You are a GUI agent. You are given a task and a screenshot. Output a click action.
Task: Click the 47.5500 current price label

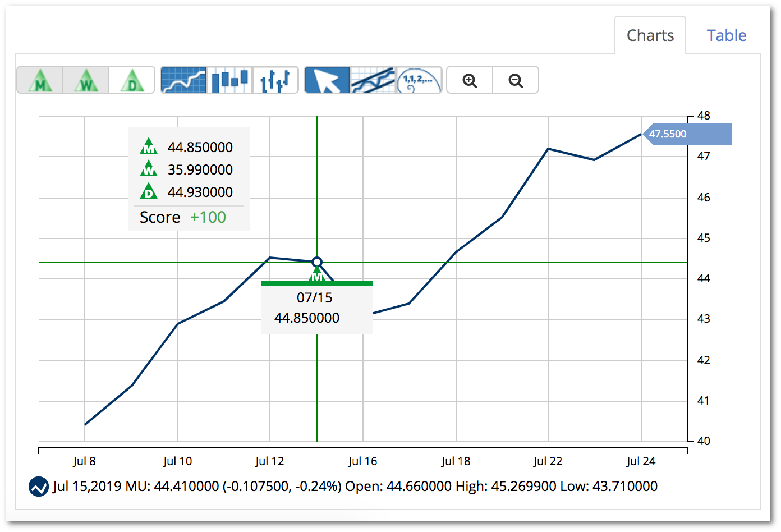click(687, 134)
